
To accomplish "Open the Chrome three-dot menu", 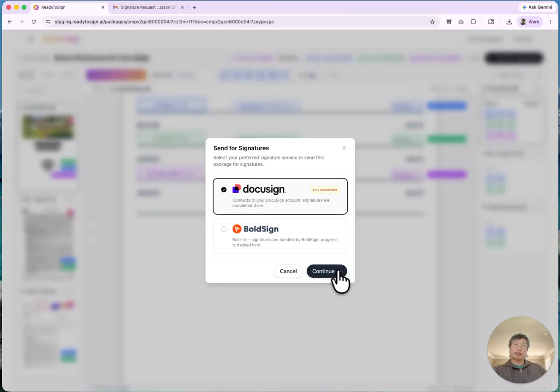I will pyautogui.click(x=551, y=22).
